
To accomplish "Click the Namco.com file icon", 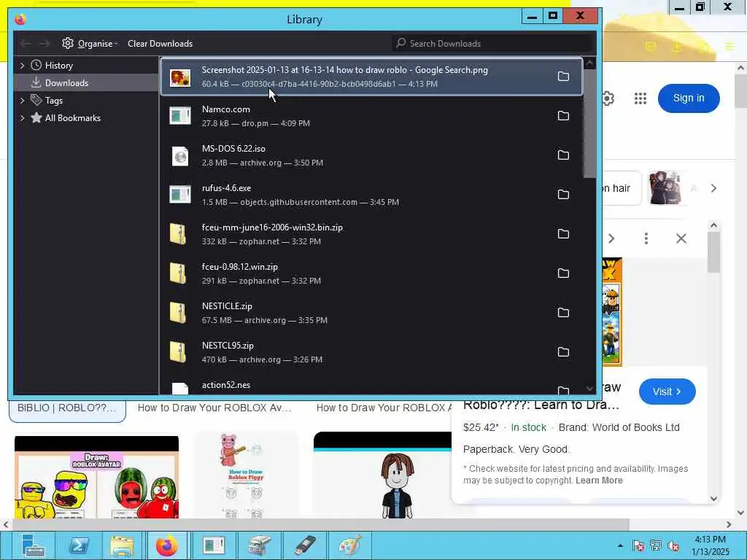I will [180, 116].
